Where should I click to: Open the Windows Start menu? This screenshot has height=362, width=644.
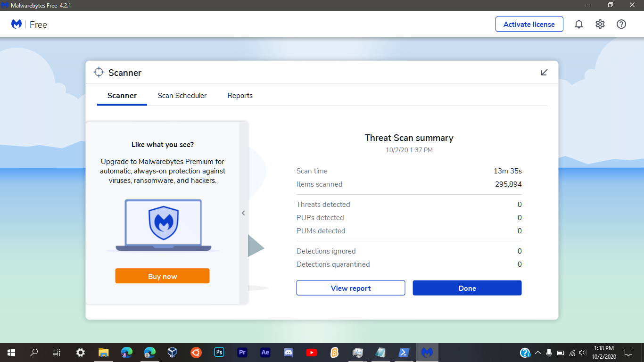pos(11,353)
